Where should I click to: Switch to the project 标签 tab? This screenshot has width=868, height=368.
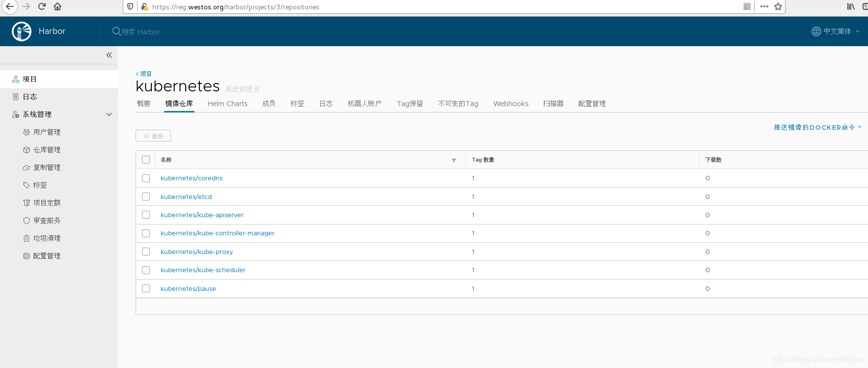click(x=297, y=104)
